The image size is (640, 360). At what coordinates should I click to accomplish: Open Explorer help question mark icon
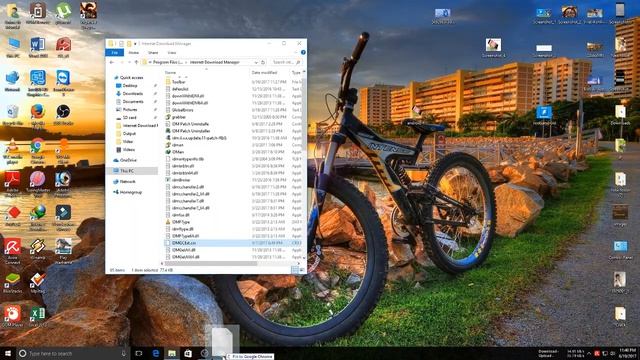tap(303, 53)
